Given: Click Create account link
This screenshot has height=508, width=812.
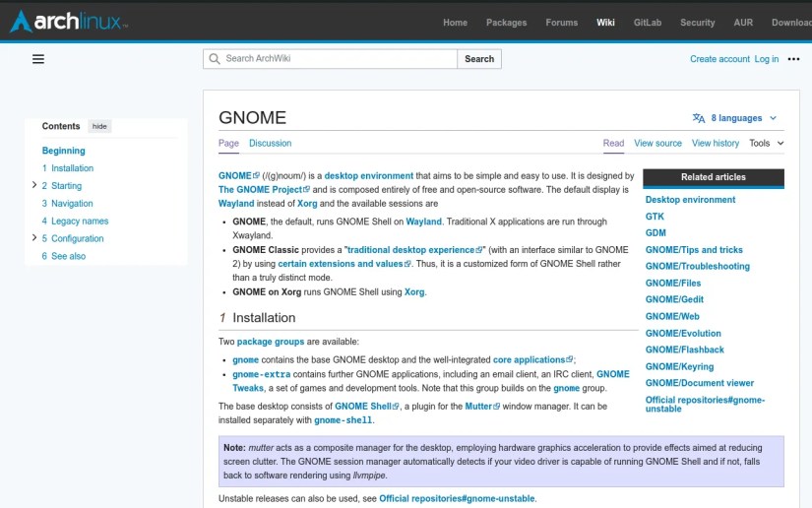Looking at the screenshot, I should (719, 59).
